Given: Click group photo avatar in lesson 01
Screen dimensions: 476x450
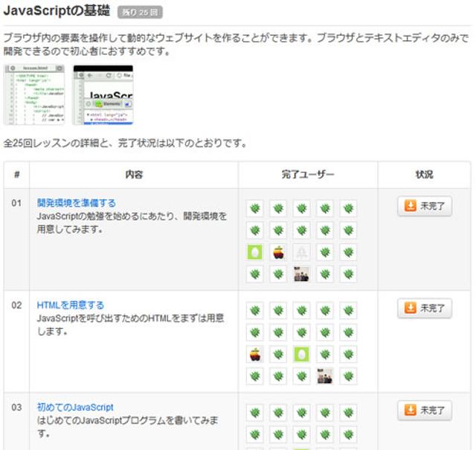Looking at the screenshot, I should 301,274.
